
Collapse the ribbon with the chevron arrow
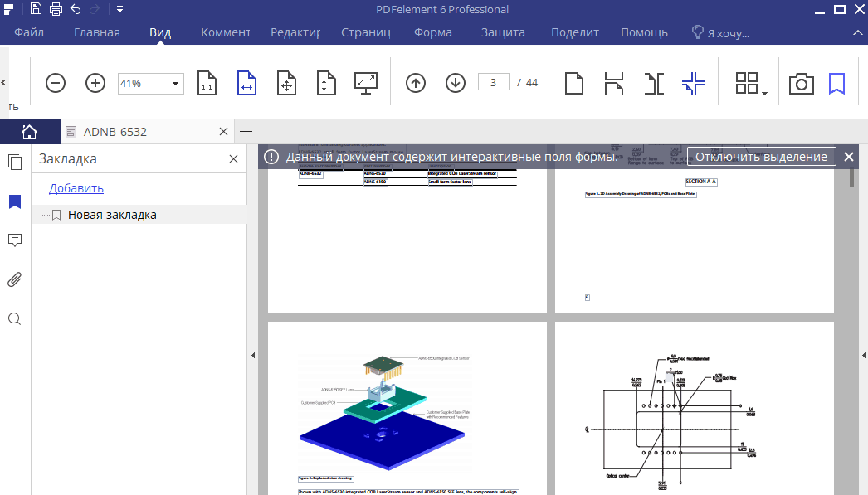[858, 33]
